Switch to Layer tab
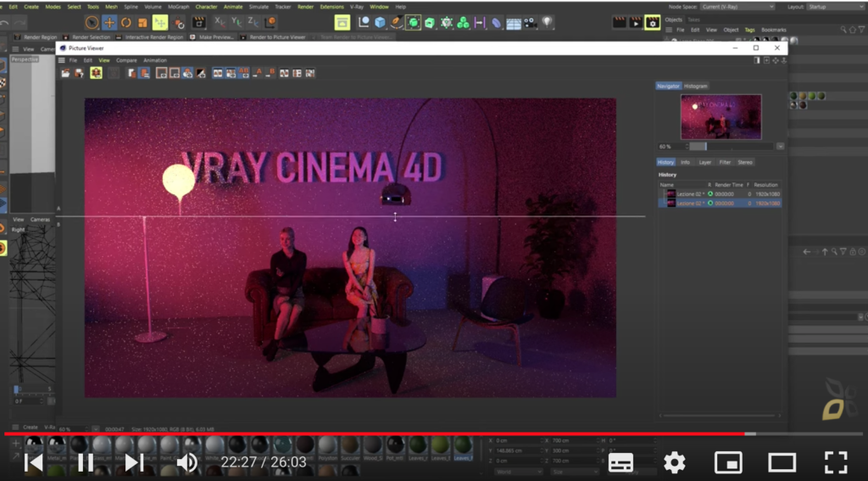Viewport: 868px width, 481px height. pyautogui.click(x=704, y=162)
